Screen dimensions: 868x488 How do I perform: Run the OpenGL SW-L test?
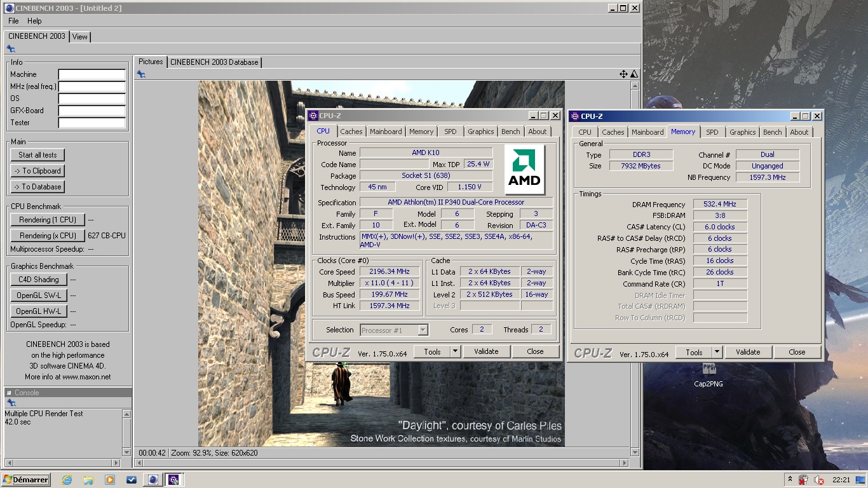click(x=38, y=295)
